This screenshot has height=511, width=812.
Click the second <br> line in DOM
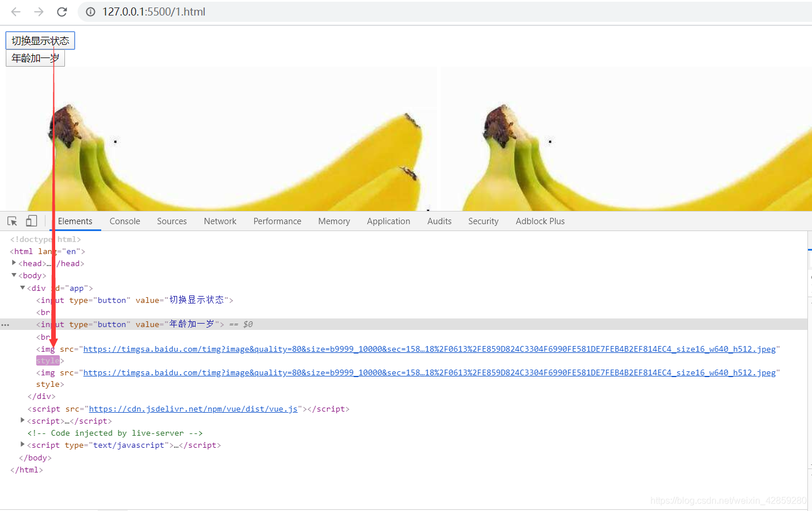click(x=43, y=337)
